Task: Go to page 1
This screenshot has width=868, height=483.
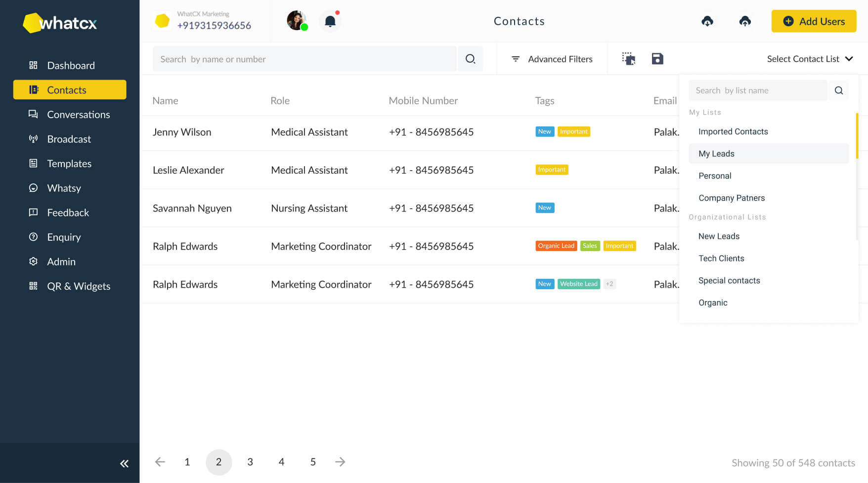Action: pos(187,462)
